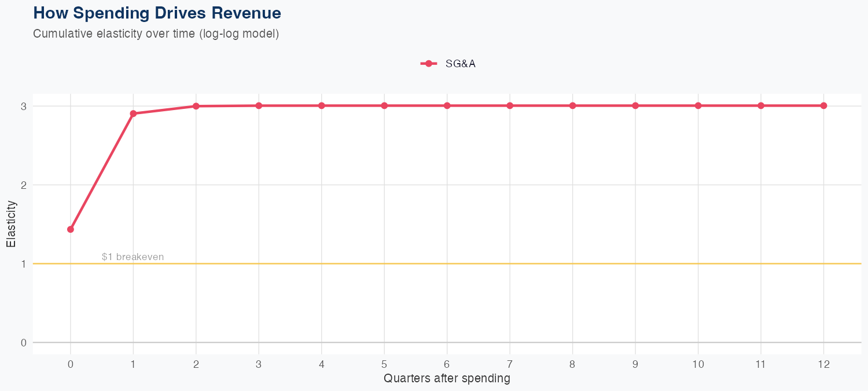Viewport: 868px width, 391px height.
Task: Click the SG&A data point at quarter 1
Action: (x=133, y=114)
